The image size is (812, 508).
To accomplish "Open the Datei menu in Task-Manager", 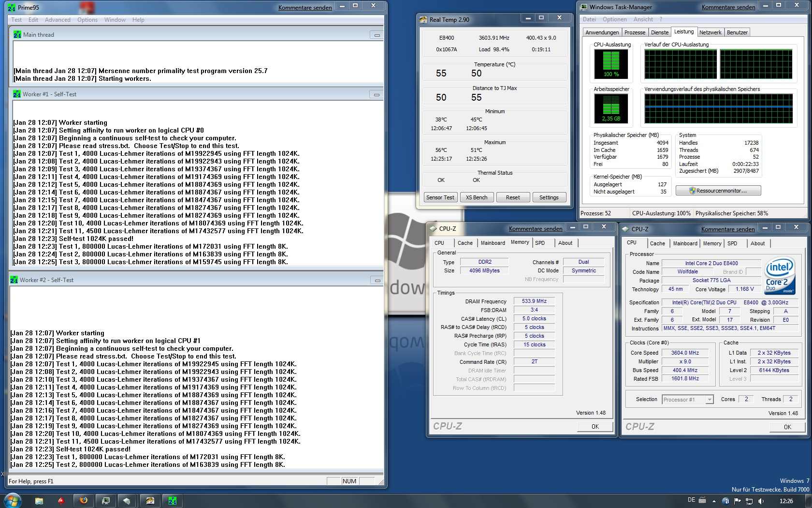I will [589, 19].
